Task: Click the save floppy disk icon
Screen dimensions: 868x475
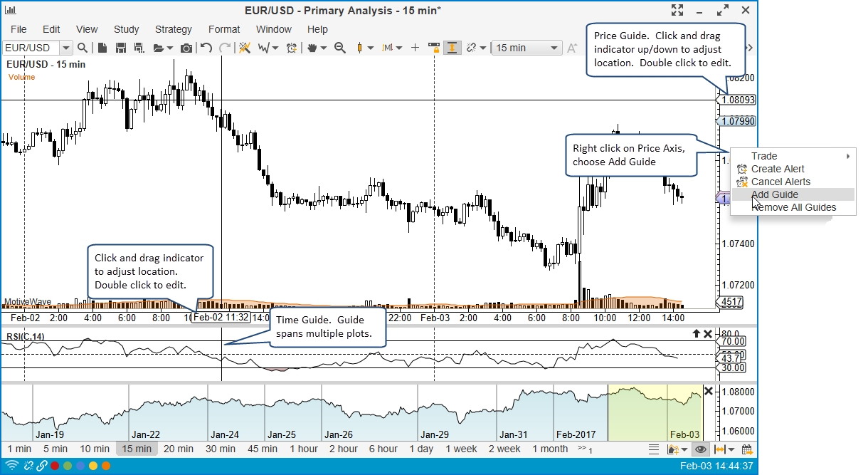Action: point(120,48)
